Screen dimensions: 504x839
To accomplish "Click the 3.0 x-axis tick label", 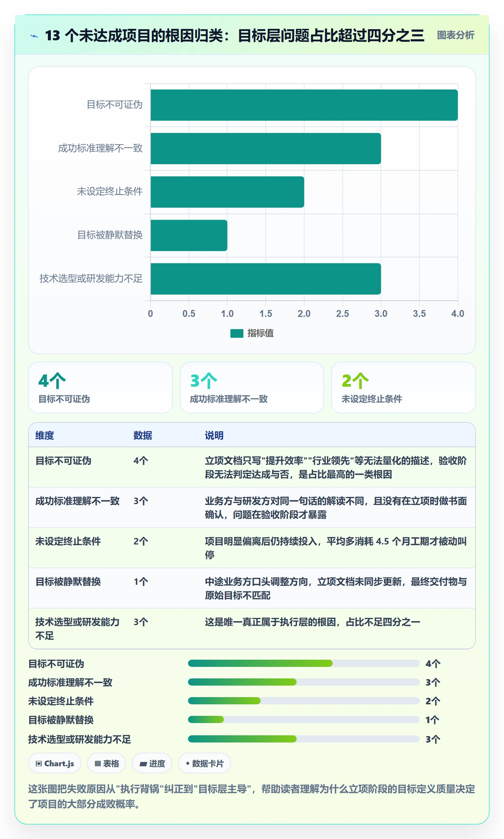I will click(381, 314).
